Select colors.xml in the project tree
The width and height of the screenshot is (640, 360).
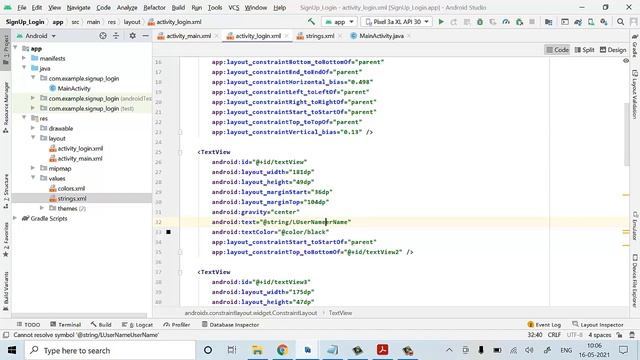[67, 188]
